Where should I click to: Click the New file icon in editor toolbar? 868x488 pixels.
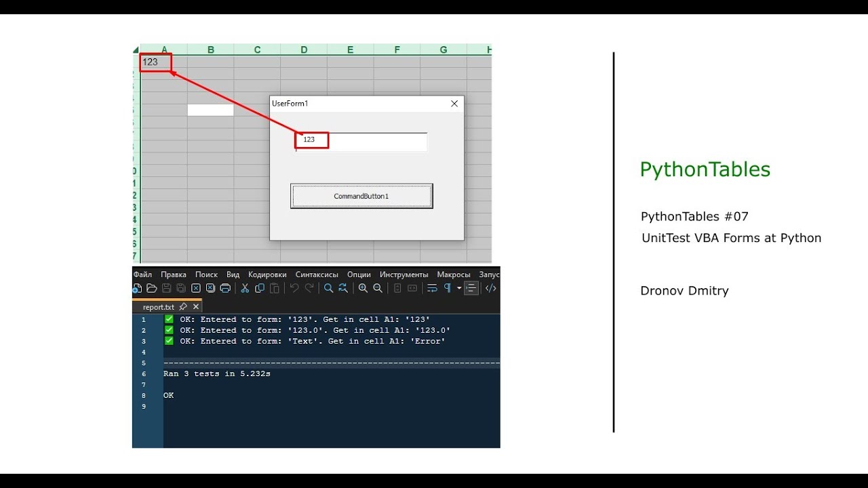[137, 288]
